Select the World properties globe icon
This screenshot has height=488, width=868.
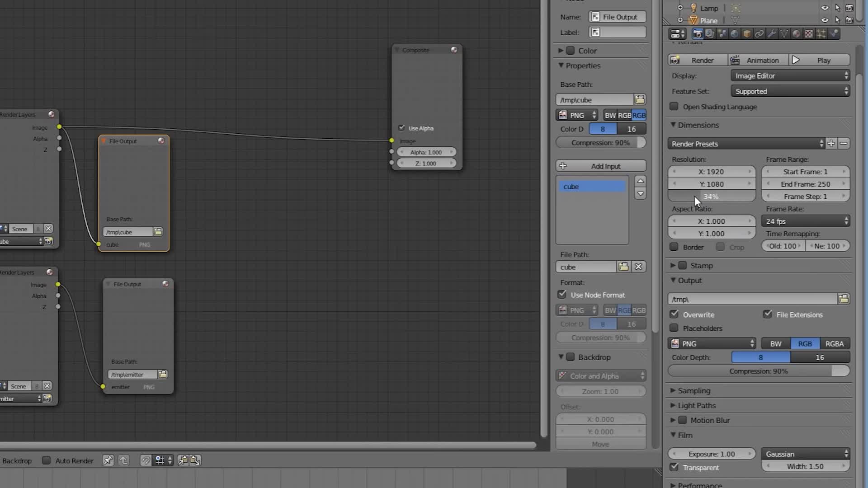[x=735, y=33]
